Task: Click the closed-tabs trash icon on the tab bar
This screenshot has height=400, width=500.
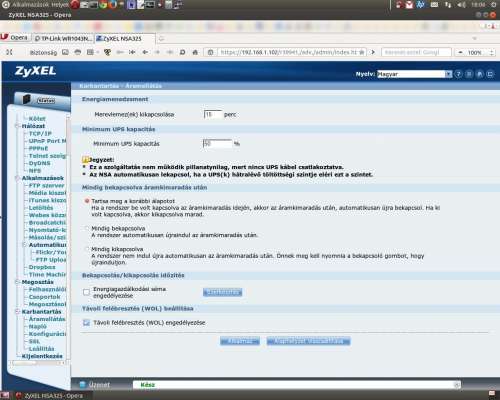Action: tap(475, 39)
